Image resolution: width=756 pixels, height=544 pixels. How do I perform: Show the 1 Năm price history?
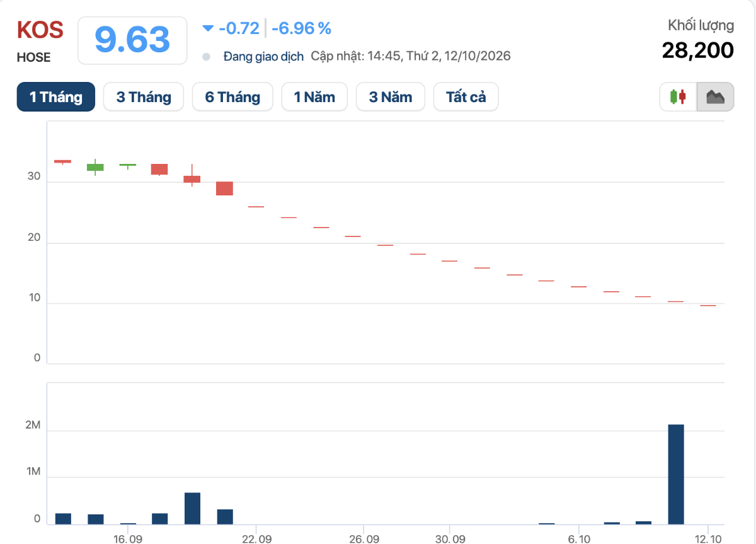tap(314, 97)
